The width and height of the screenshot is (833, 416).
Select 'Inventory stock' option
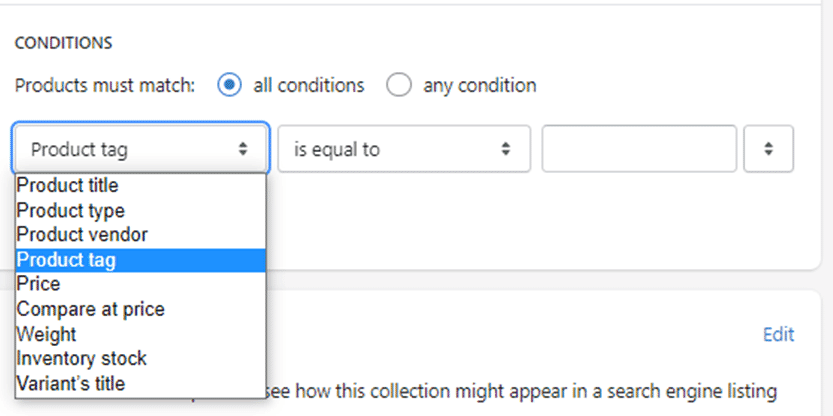pyautogui.click(x=141, y=359)
